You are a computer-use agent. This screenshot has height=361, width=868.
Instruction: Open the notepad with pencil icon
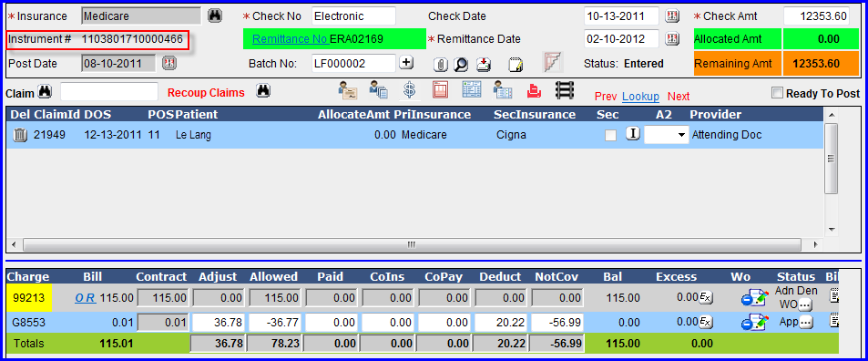pyautogui.click(x=516, y=65)
